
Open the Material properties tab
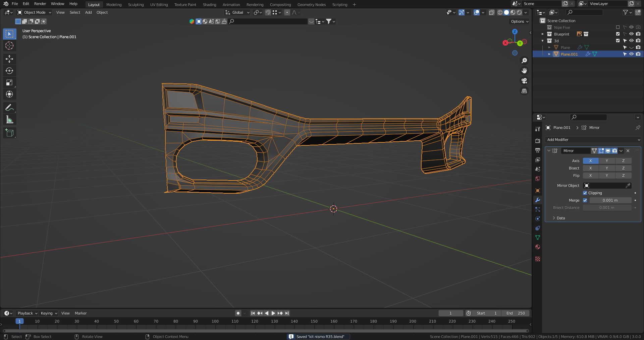pyautogui.click(x=538, y=247)
